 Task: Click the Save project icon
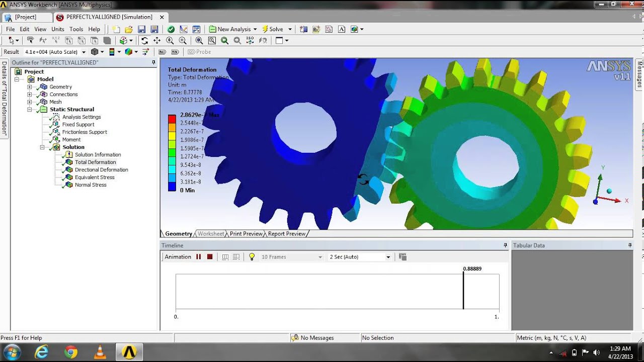point(142,29)
